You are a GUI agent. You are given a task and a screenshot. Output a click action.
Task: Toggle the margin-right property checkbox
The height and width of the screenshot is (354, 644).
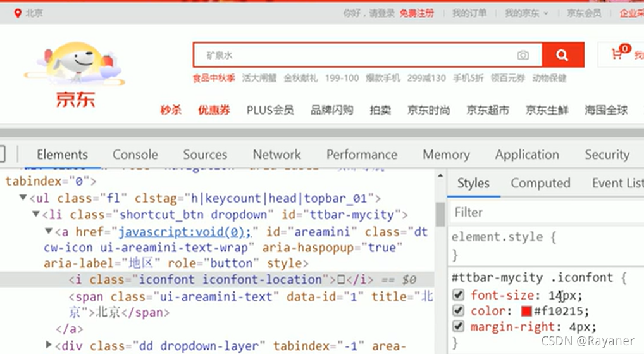point(458,327)
